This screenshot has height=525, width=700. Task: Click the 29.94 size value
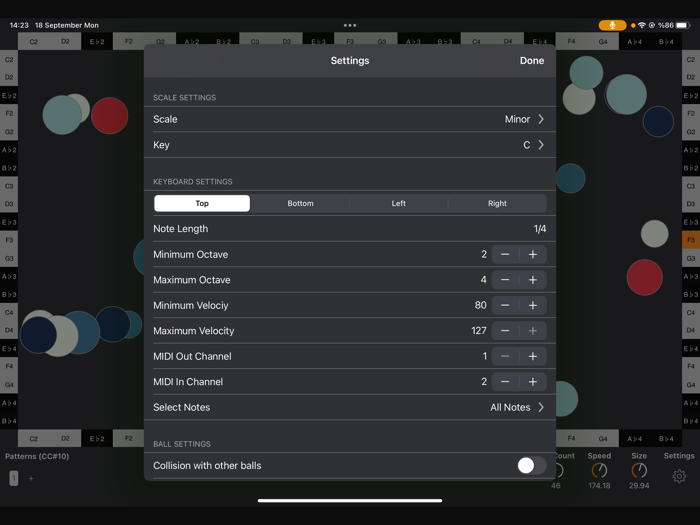(639, 486)
